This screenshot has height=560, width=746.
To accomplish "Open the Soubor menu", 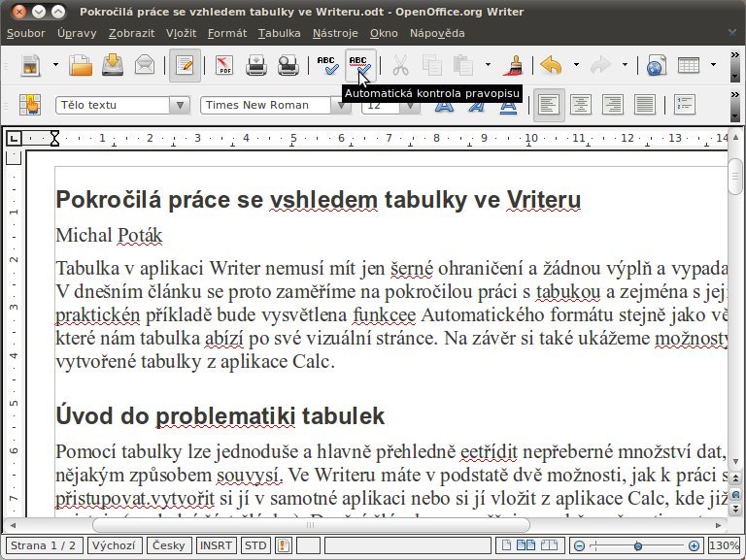I will pyautogui.click(x=25, y=33).
